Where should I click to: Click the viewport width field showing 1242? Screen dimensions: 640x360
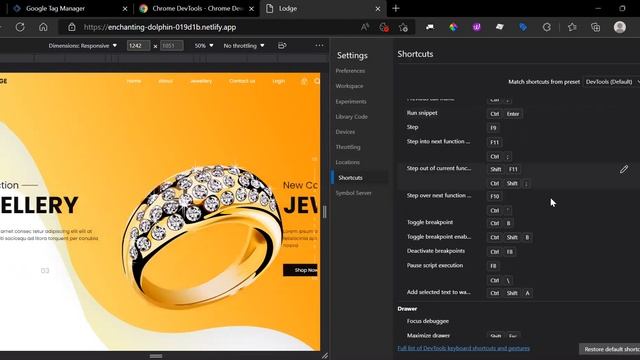tap(138, 46)
